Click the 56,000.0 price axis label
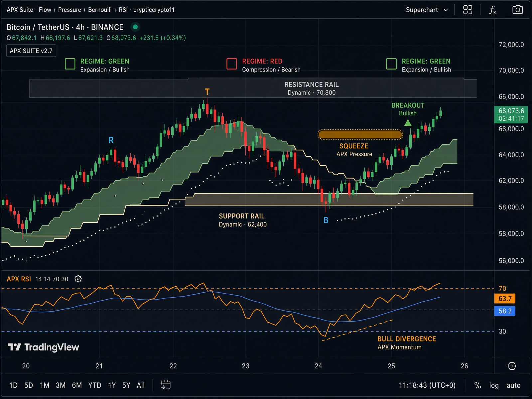Screen dimensions: 532x399 [x=511, y=261]
